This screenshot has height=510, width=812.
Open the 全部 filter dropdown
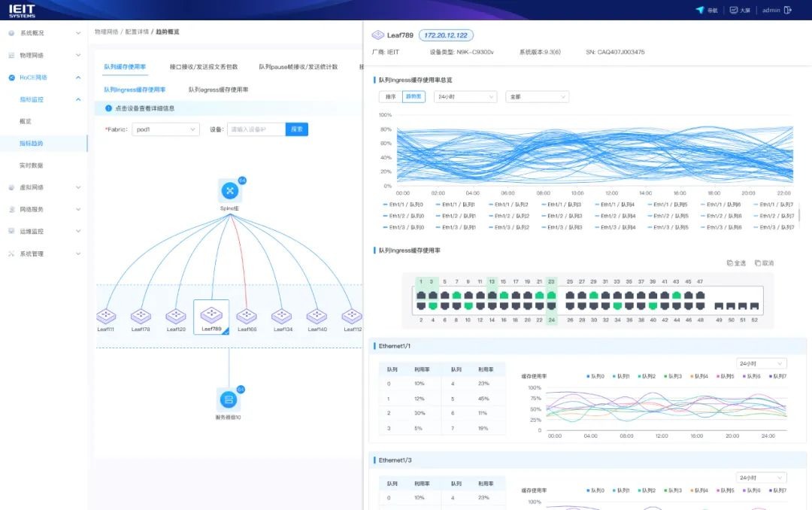pos(537,97)
